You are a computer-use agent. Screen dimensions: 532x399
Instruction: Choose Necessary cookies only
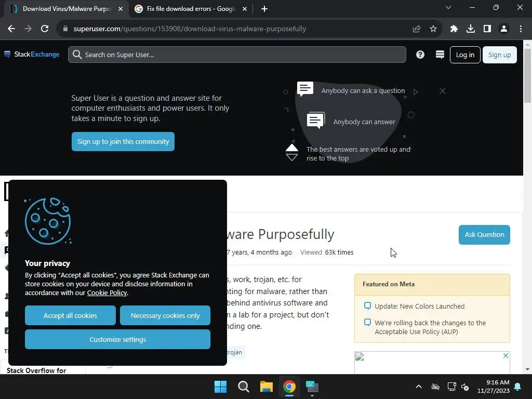coord(165,315)
